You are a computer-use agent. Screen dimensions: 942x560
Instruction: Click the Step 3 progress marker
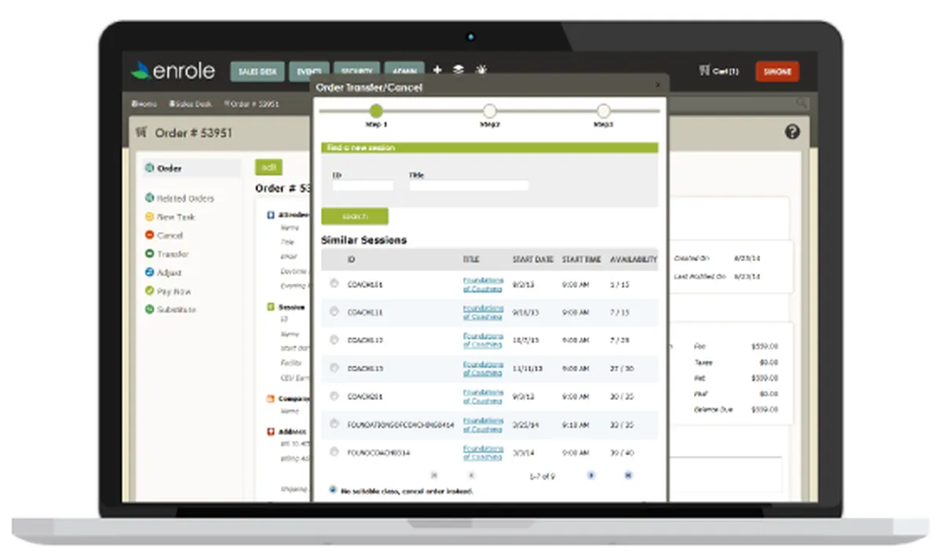pos(603,111)
